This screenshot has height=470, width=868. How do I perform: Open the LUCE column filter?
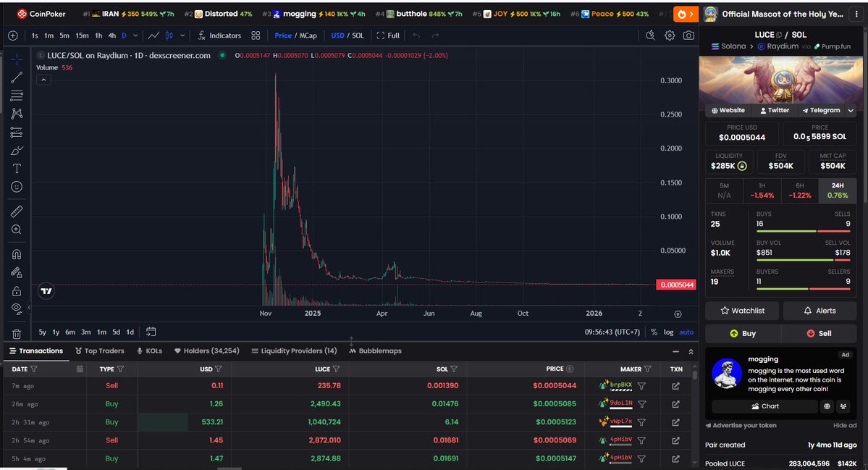pyautogui.click(x=336, y=369)
